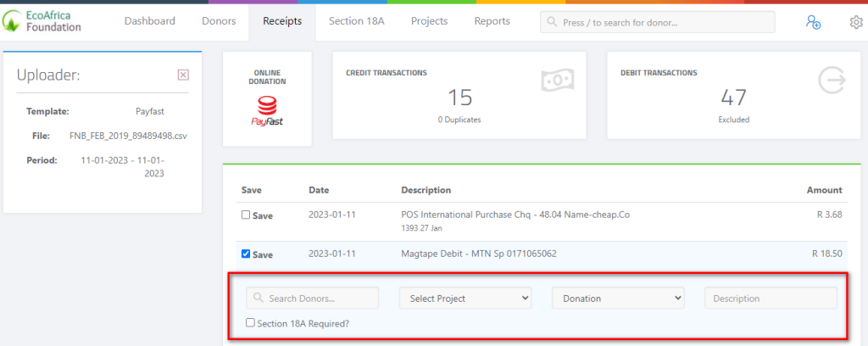
Task: Click the Uploader panel title
Action: [48, 75]
